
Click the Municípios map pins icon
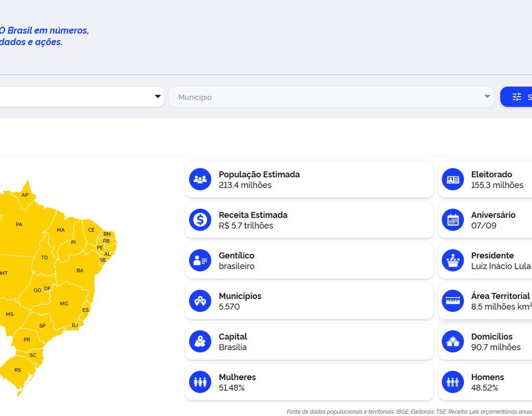(200, 301)
